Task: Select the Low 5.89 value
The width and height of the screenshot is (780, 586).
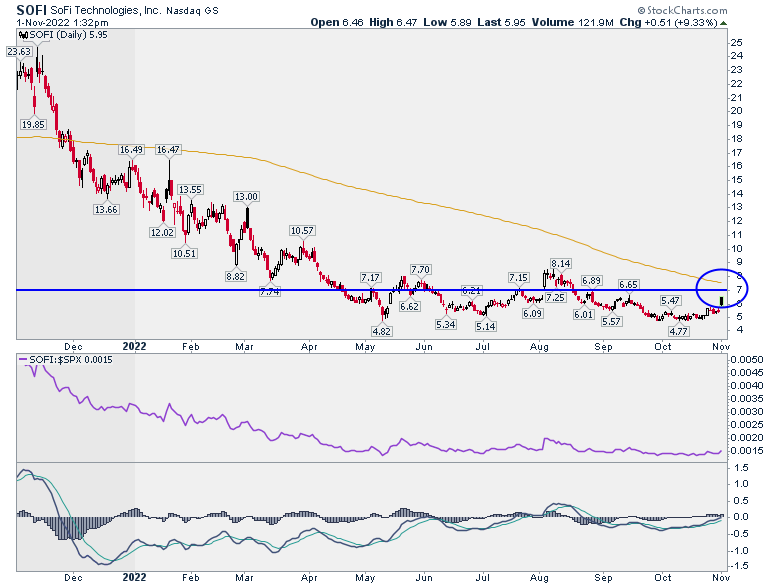Action: (447, 22)
